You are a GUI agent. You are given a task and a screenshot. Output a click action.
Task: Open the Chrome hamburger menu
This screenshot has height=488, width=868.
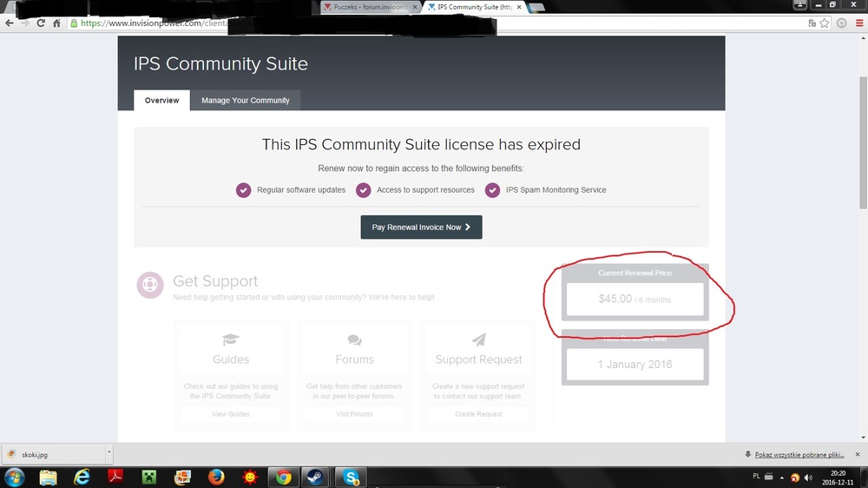coord(857,23)
